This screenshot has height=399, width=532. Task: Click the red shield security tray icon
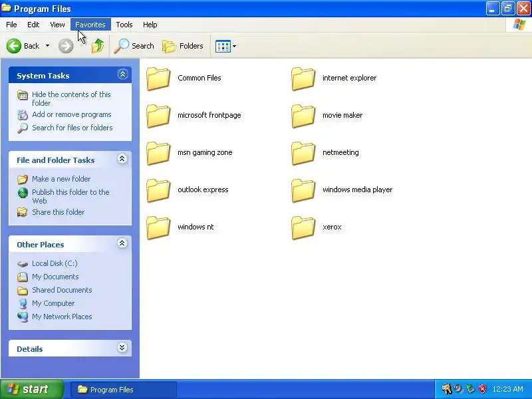[482, 389]
